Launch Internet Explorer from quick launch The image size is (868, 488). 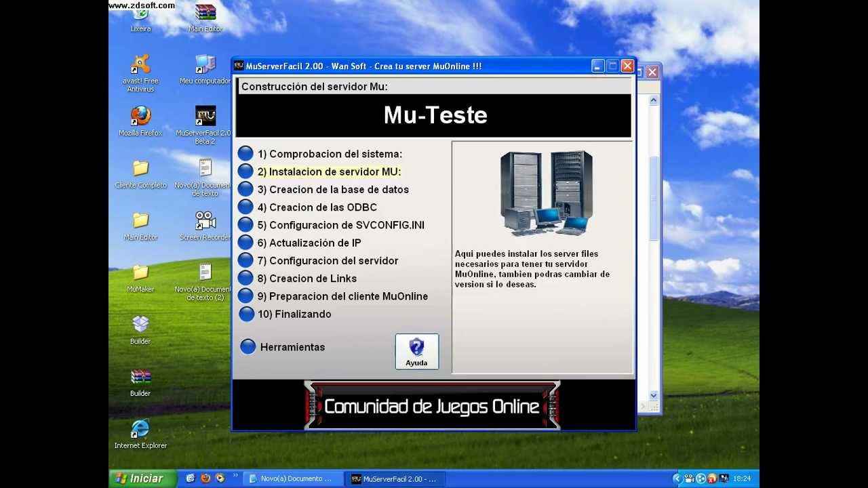[x=191, y=479]
